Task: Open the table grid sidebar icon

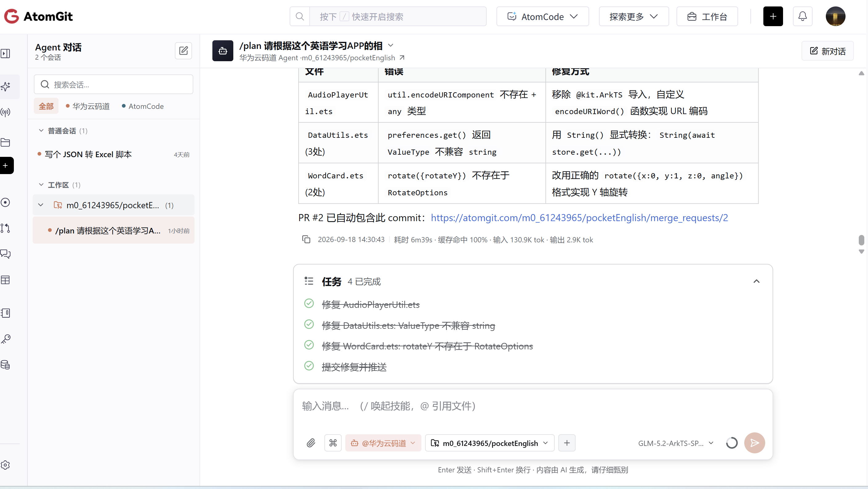Action: tap(6, 280)
